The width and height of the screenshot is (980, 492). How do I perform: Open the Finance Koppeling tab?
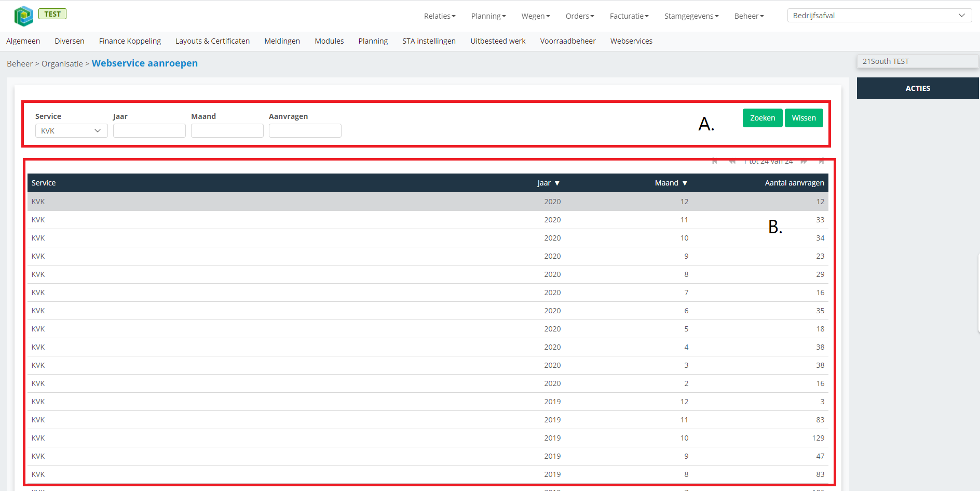point(130,41)
